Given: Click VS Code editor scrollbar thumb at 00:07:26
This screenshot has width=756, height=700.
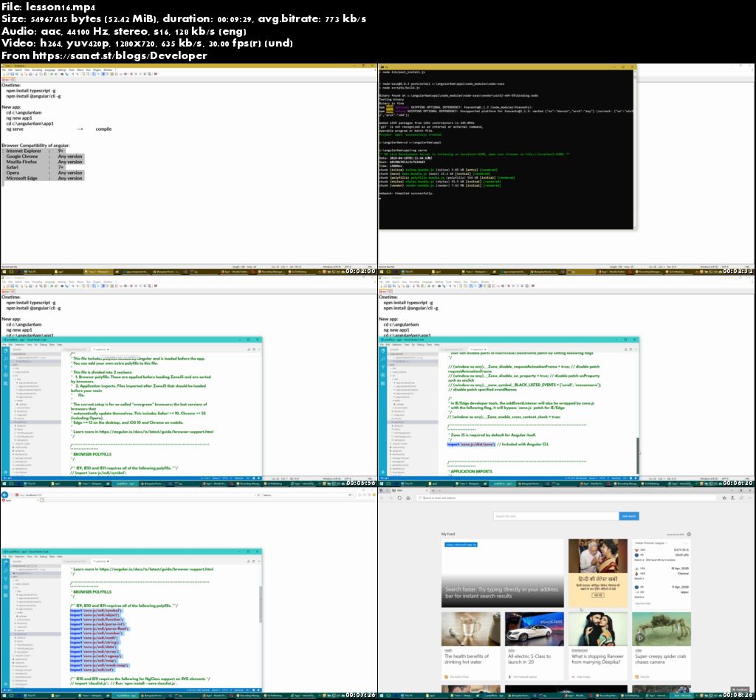Looking at the screenshot, I should (261, 604).
